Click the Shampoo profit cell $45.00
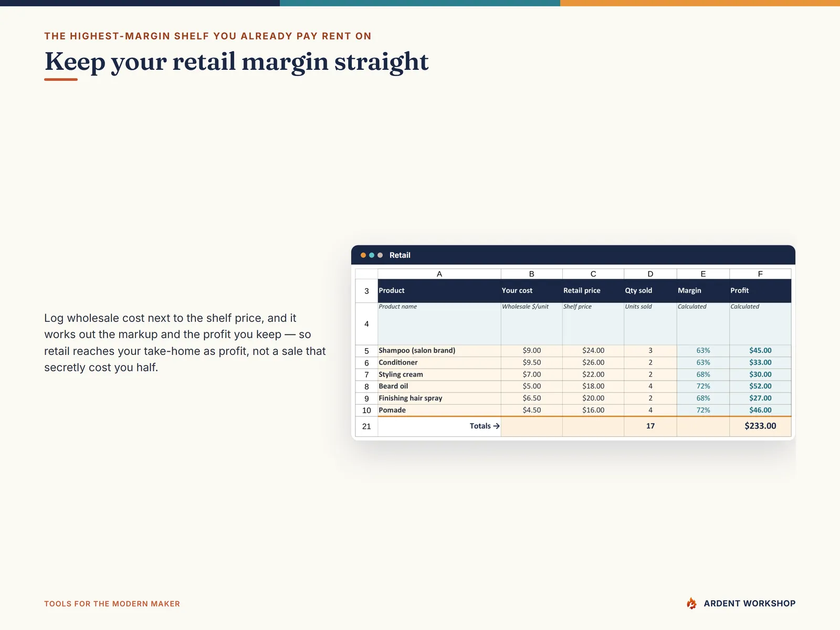840x630 pixels. point(760,351)
